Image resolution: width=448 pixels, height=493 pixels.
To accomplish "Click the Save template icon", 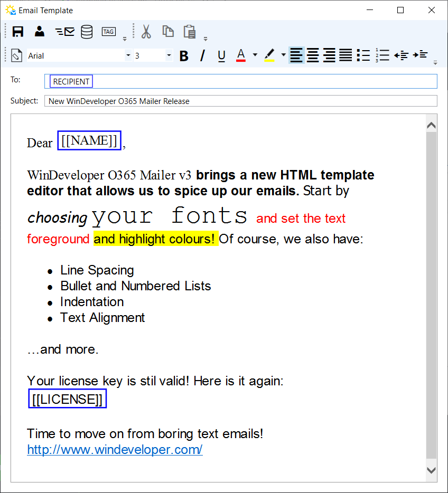I will click(x=17, y=32).
